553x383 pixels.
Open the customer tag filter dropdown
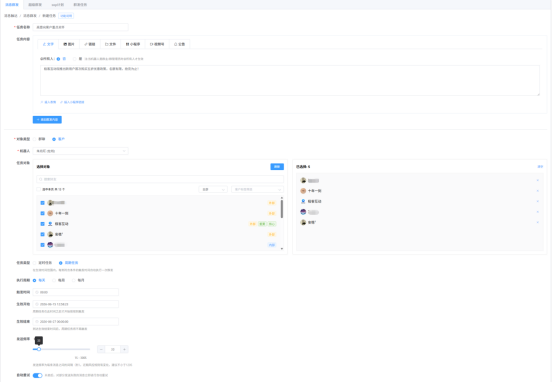(257, 189)
